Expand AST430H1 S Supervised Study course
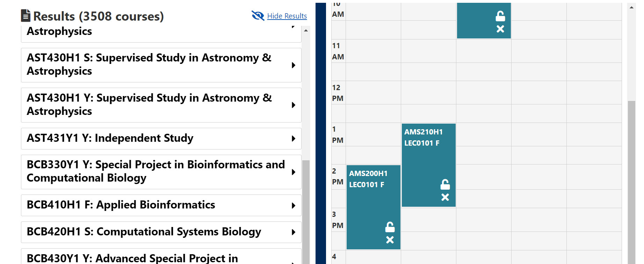Image resolution: width=644 pixels, height=264 pixels. coord(161,65)
